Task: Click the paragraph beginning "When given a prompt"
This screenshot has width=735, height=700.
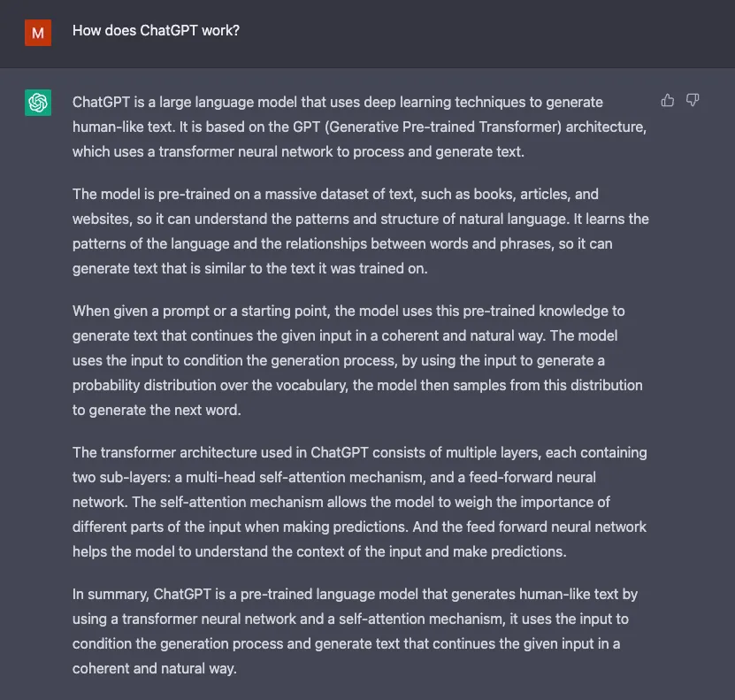Action: (354, 360)
